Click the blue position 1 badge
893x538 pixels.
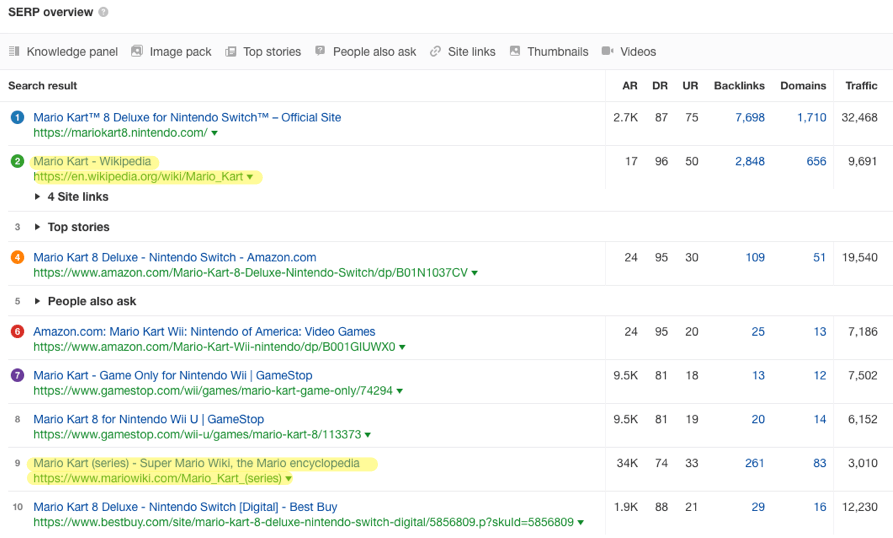[x=18, y=117]
